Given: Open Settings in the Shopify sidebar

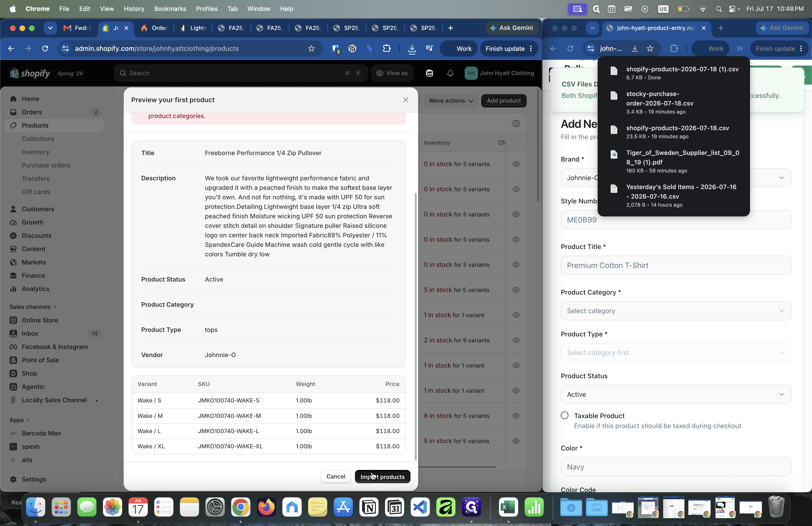Looking at the screenshot, I should (34, 479).
